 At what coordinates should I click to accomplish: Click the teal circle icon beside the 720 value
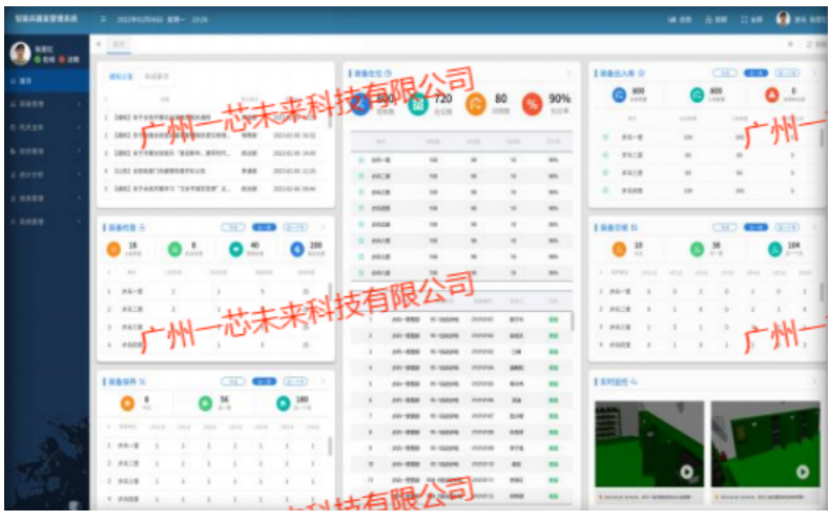(418, 104)
